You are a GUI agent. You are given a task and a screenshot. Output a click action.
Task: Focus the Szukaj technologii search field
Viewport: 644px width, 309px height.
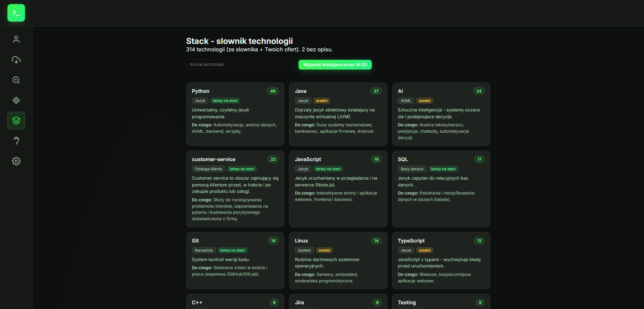[240, 65]
